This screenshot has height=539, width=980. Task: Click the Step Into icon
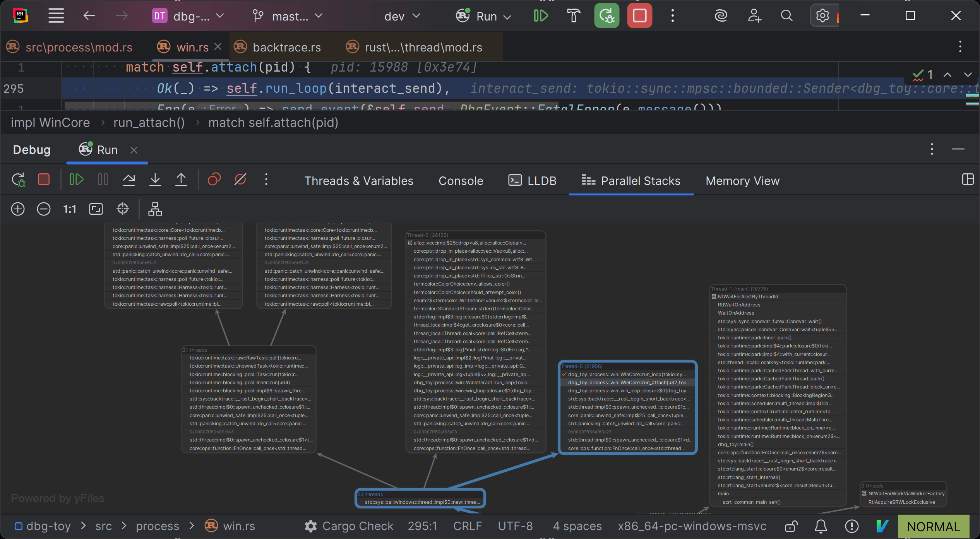click(155, 180)
